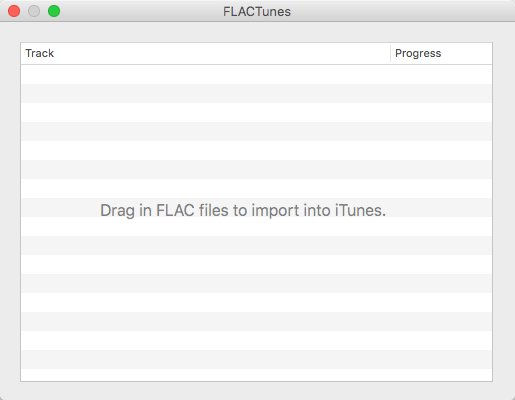Click empty header space right of Track label
This screenshot has width=515, height=400.
coord(222,53)
